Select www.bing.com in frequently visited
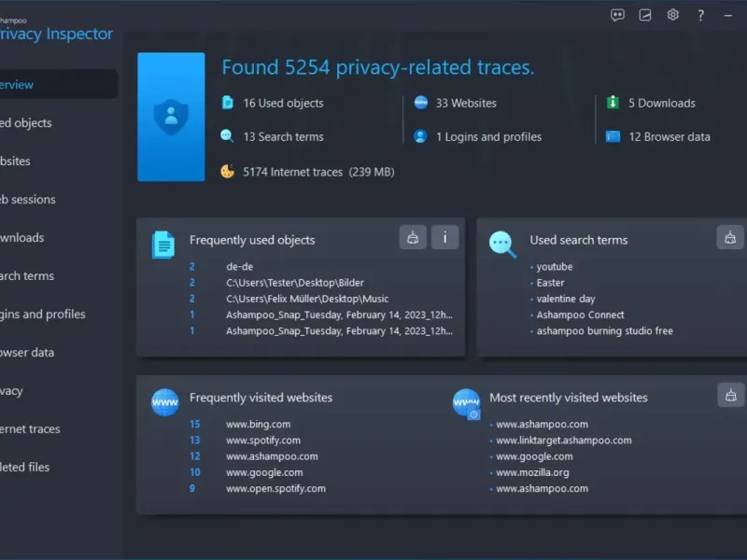This screenshot has width=747, height=560. (x=259, y=424)
